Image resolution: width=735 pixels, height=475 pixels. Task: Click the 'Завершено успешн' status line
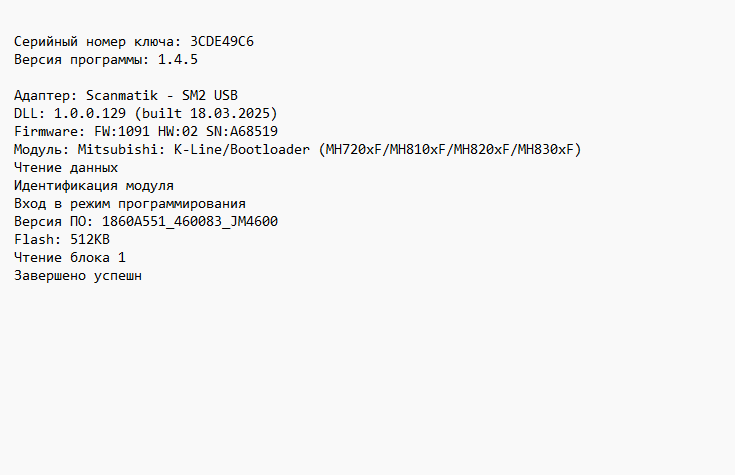[x=78, y=276]
